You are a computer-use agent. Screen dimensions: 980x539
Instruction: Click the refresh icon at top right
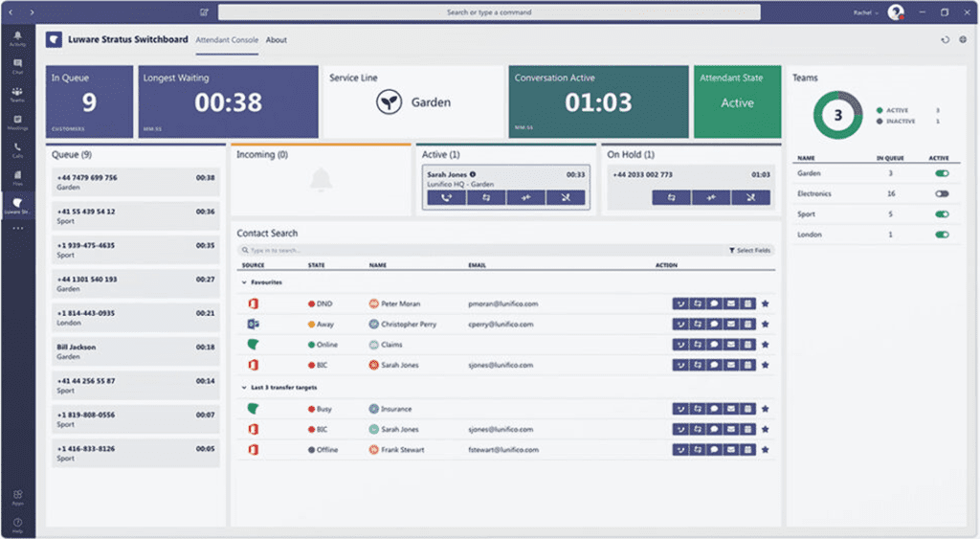tap(946, 40)
